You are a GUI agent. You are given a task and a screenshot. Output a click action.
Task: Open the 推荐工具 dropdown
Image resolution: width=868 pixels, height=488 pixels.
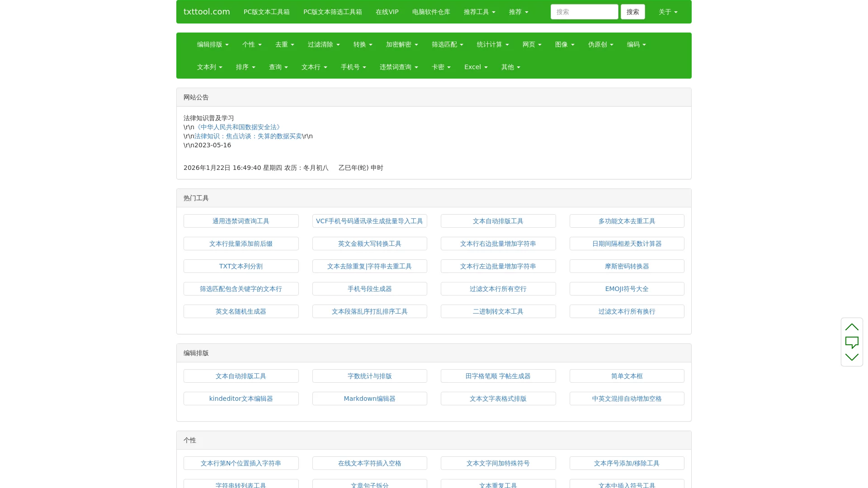coord(479,12)
